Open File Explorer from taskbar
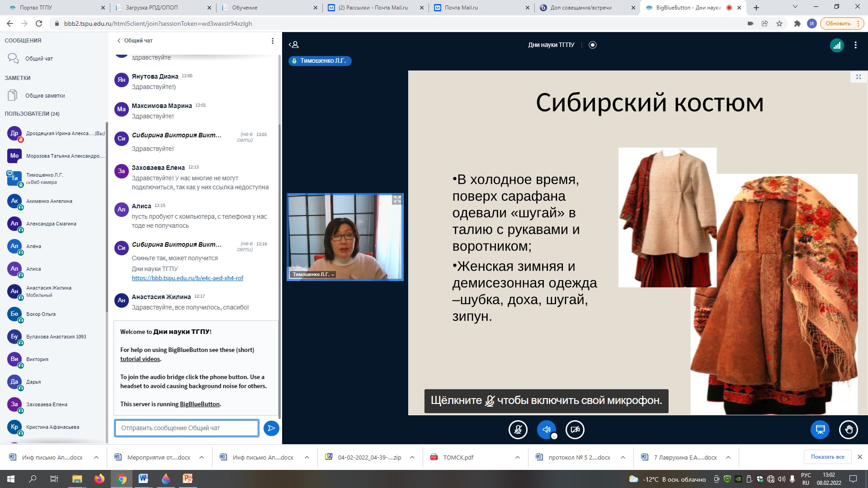Viewport: 868px width, 488px height. tap(77, 479)
